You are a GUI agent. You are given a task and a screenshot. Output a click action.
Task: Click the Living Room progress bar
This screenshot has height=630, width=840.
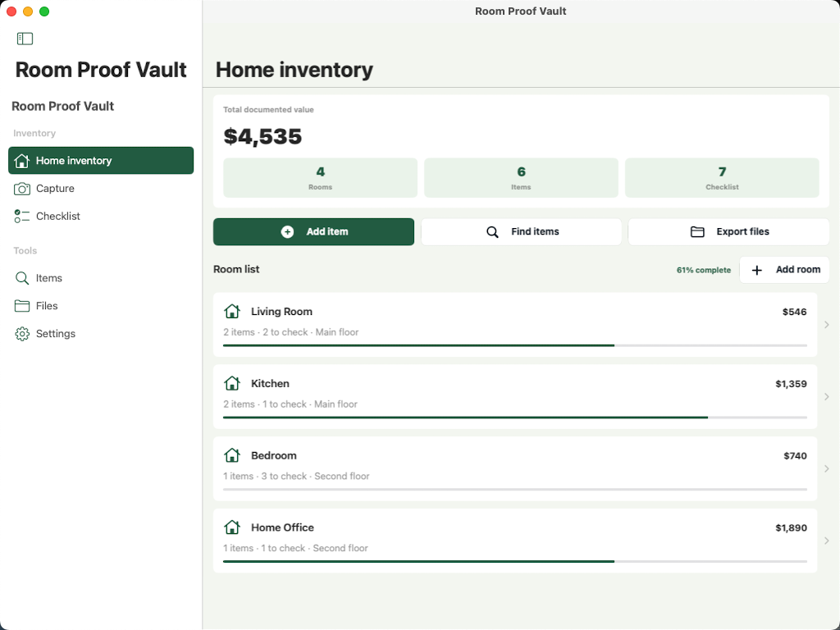pyautogui.click(x=515, y=345)
